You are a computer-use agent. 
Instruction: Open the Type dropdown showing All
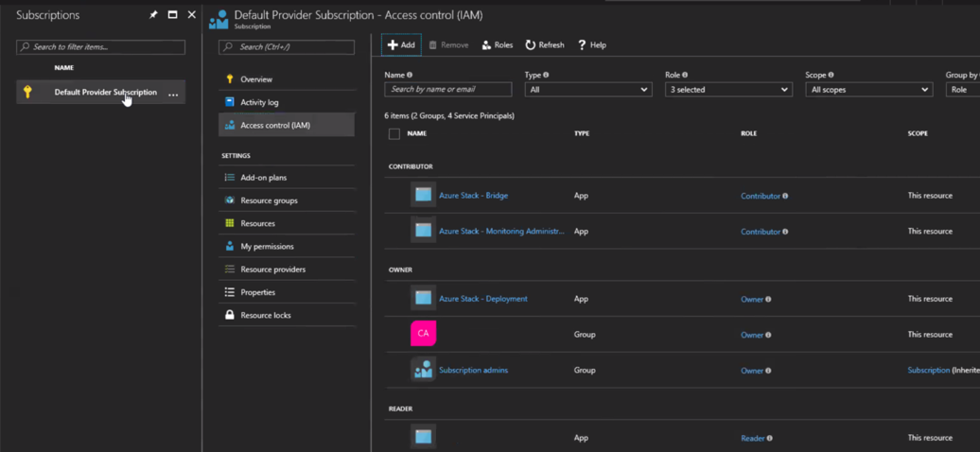click(588, 90)
